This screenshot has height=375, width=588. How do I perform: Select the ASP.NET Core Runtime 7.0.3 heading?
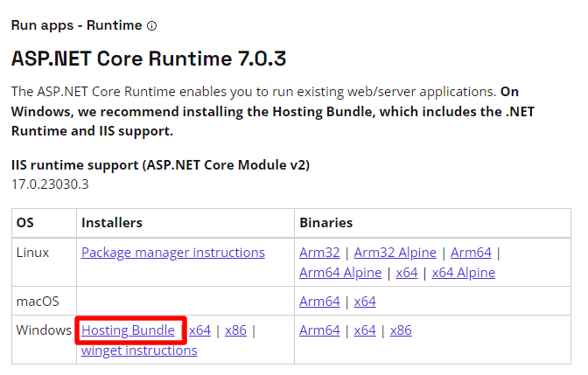coord(149,59)
